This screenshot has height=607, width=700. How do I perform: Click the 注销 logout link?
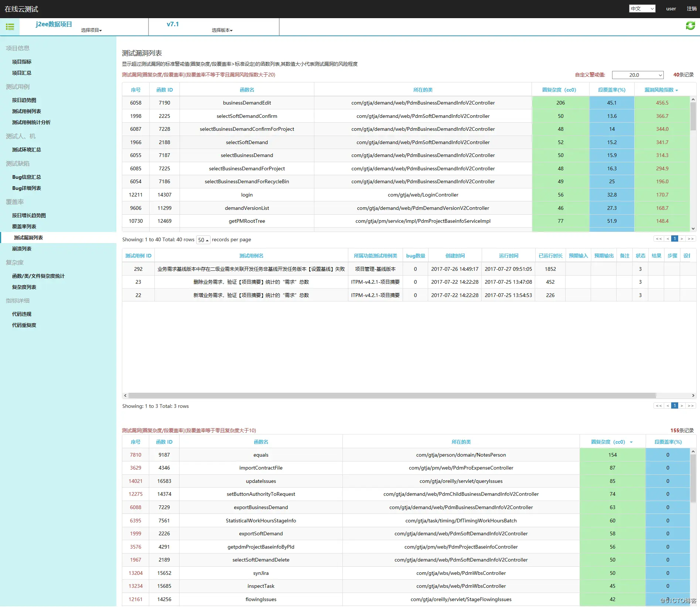pyautogui.click(x=692, y=8)
